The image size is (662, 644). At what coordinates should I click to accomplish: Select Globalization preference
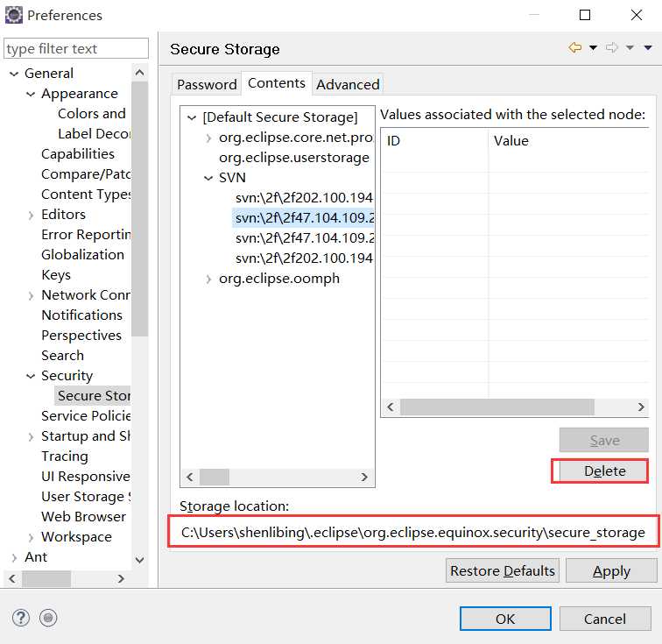tap(82, 255)
